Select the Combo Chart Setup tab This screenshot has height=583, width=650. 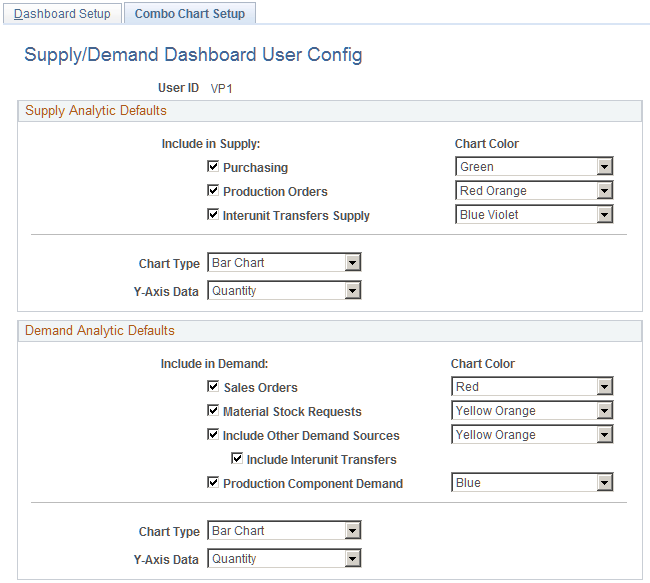190,14
